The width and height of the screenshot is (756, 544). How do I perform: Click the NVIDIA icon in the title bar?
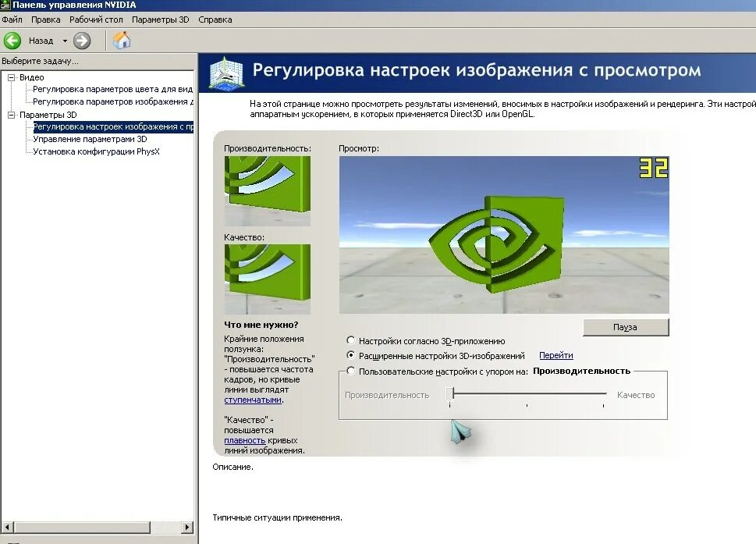[6, 5]
